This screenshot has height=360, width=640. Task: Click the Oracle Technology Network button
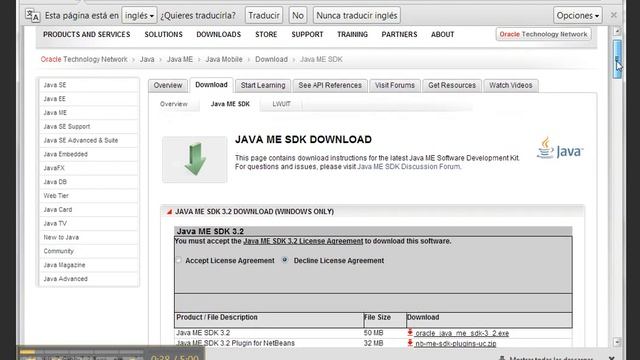[543, 34]
